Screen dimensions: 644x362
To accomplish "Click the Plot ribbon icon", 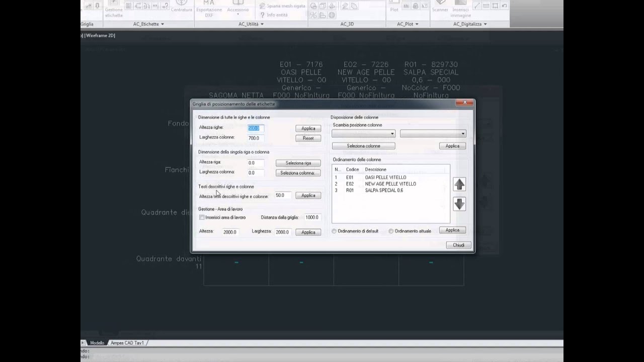I will click(394, 7).
